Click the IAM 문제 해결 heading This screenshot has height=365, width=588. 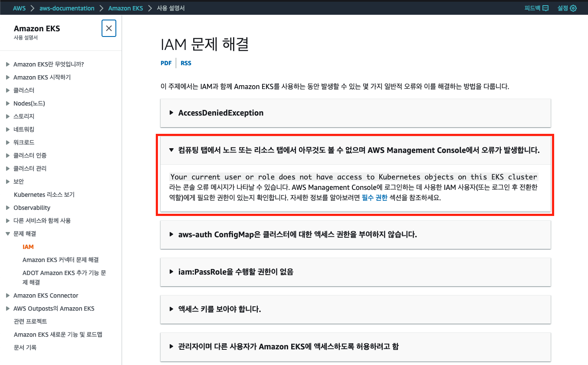(x=205, y=45)
